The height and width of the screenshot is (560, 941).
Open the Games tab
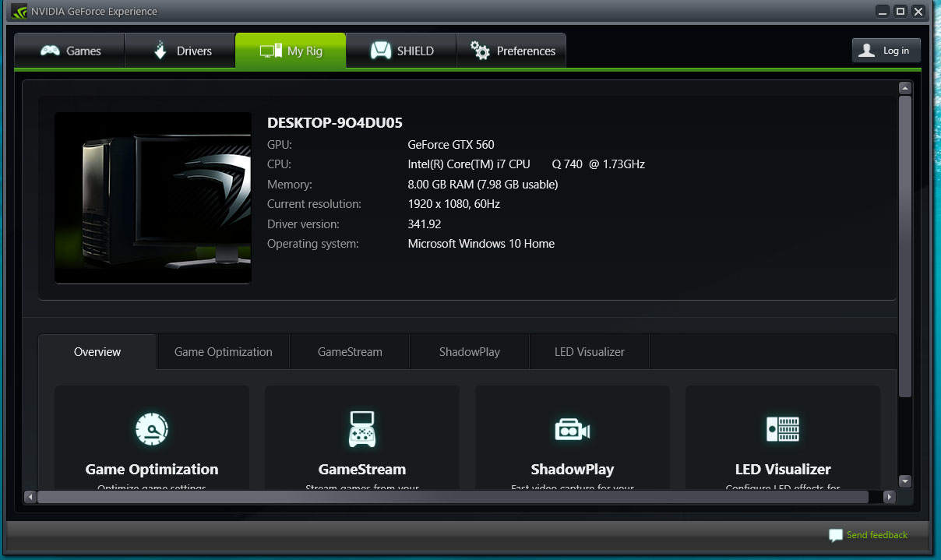(70, 51)
